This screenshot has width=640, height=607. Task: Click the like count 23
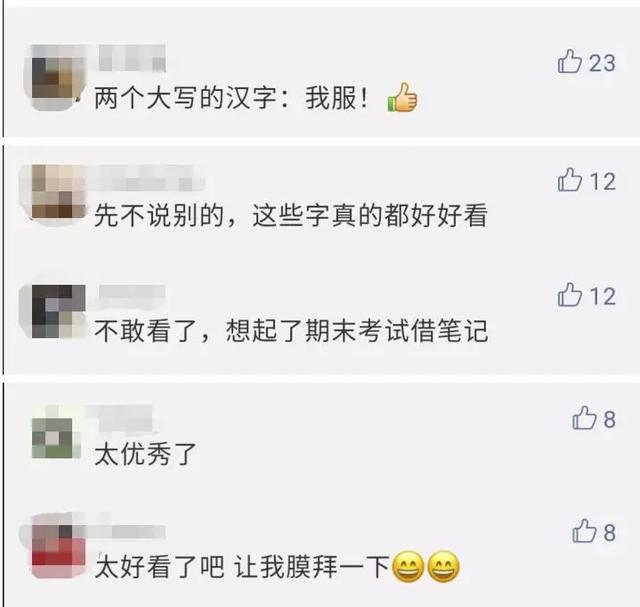point(602,63)
